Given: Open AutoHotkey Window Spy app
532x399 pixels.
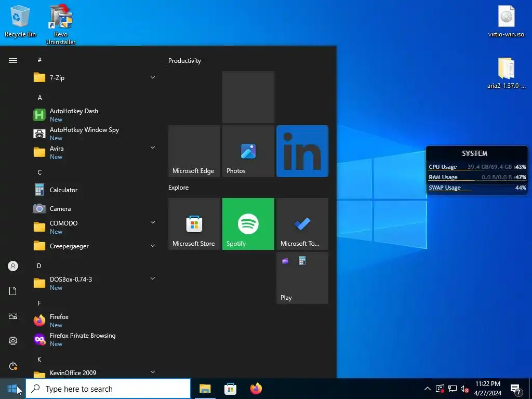Looking at the screenshot, I should 94,134.
